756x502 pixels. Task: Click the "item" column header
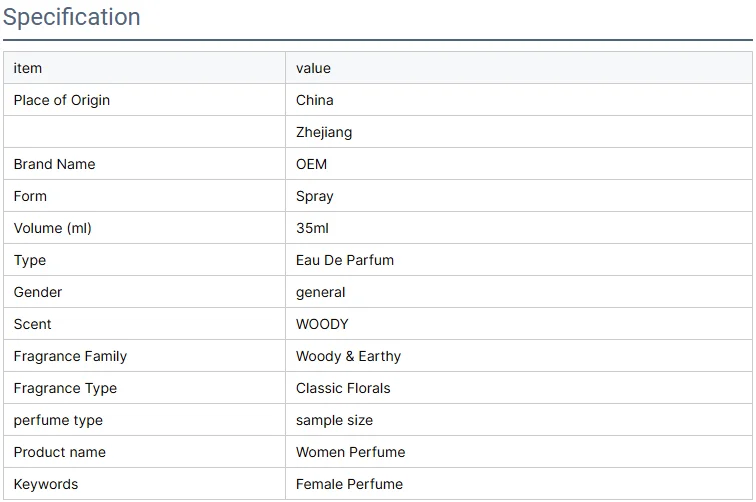pos(28,68)
